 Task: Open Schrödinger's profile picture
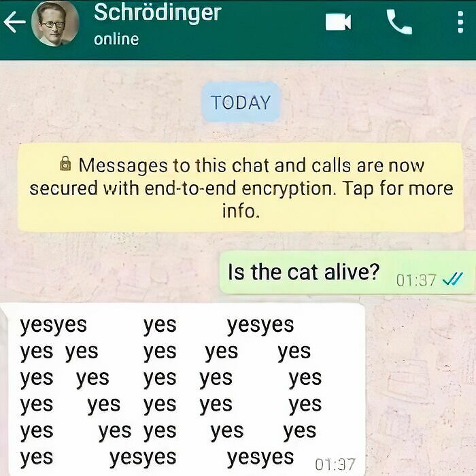click(x=55, y=24)
